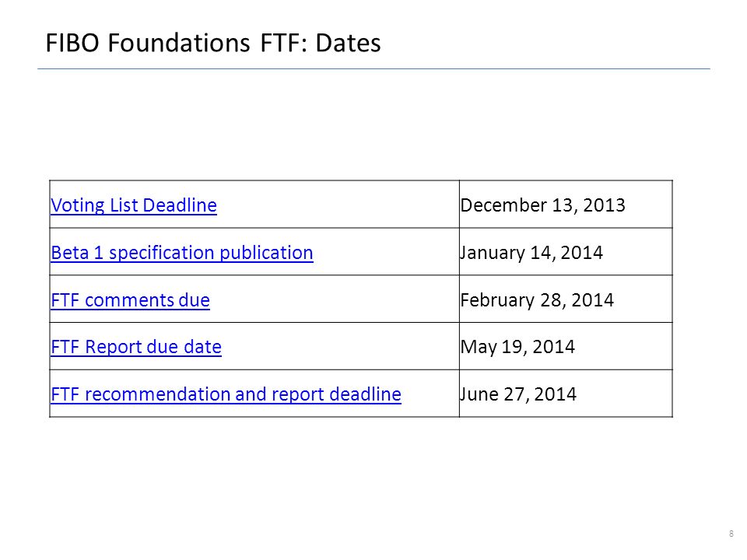Select the June 27, 2014 date cell
Image resolution: width=747 pixels, height=560 pixels.
click(x=566, y=394)
